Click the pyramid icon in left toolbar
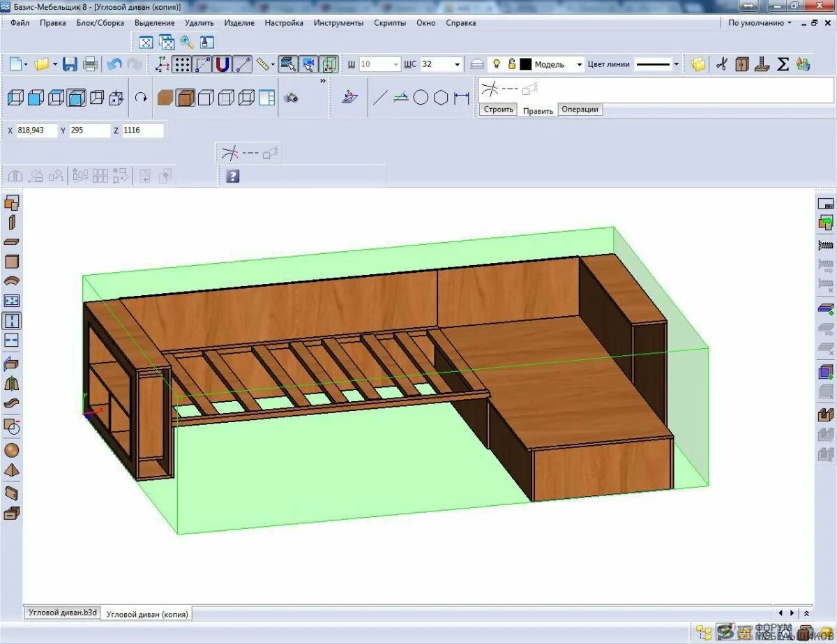 [12, 470]
